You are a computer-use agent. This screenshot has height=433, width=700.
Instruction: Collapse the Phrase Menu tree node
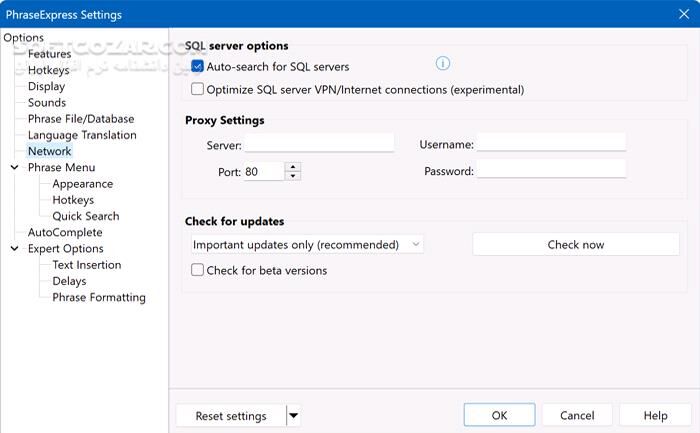click(x=14, y=168)
